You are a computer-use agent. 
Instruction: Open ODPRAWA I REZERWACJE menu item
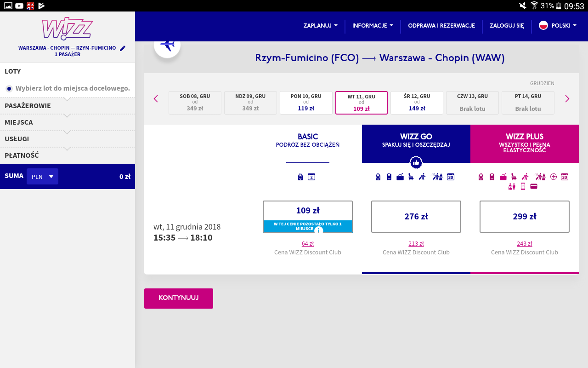pyautogui.click(x=441, y=26)
